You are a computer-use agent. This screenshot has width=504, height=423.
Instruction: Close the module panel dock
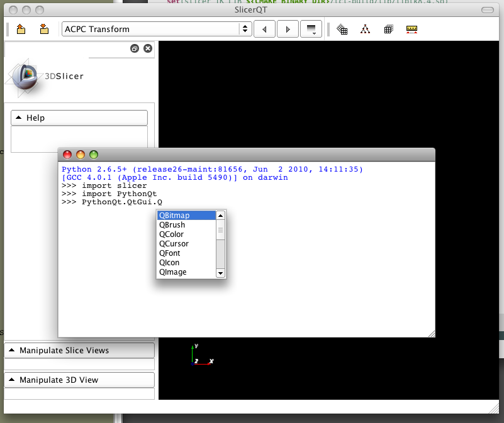pos(148,48)
